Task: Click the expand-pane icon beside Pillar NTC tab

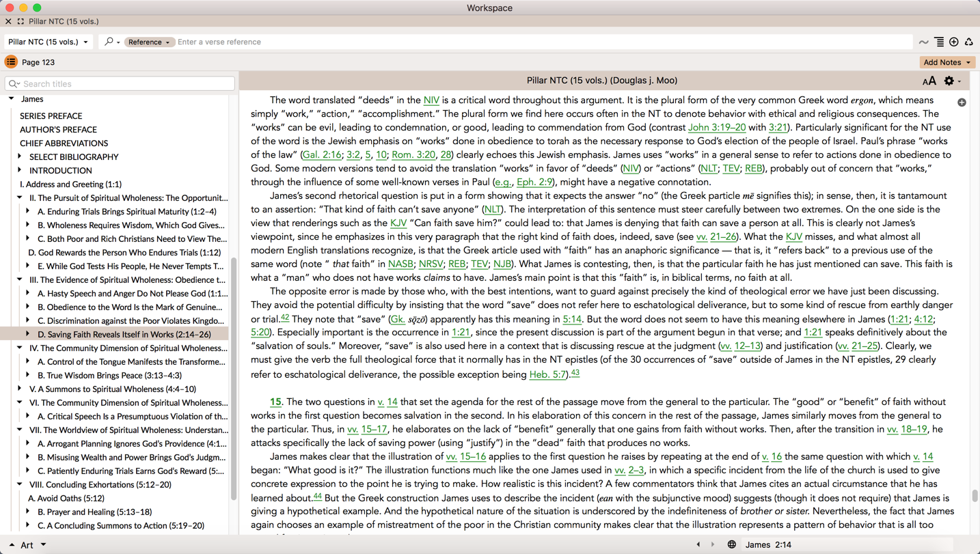Action: pyautogui.click(x=21, y=21)
